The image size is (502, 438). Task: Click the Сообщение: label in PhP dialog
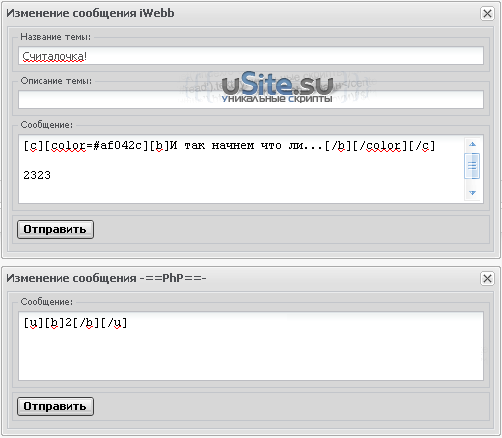click(x=47, y=302)
